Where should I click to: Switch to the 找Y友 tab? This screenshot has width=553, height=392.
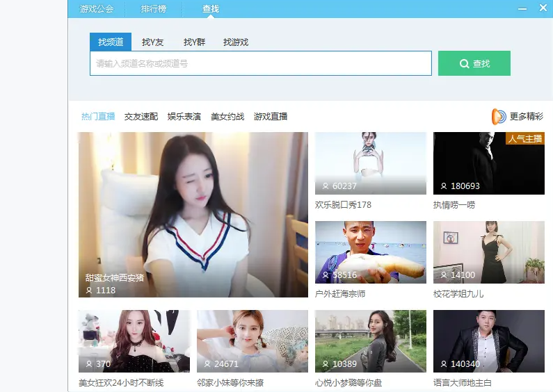click(x=152, y=42)
